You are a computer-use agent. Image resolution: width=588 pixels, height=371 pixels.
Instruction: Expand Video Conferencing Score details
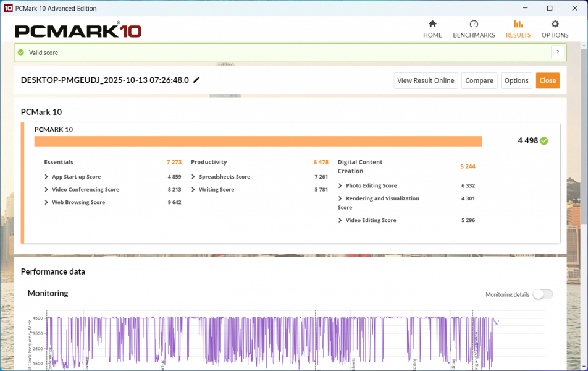46,190
